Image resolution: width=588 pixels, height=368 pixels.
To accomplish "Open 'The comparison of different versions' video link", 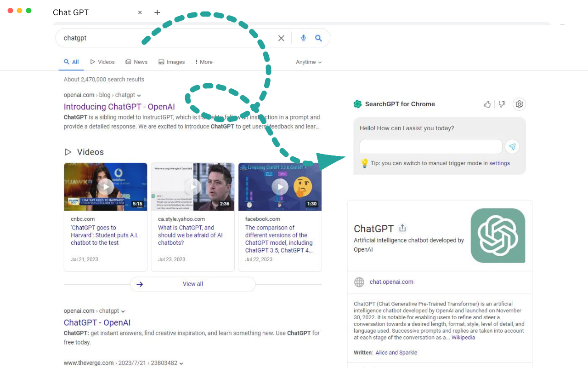I will [x=279, y=239].
